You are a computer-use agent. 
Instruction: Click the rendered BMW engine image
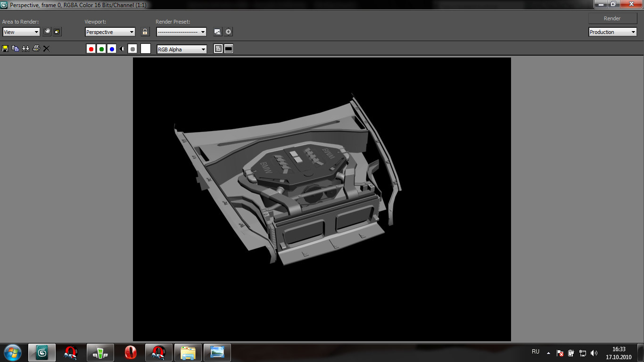click(322, 199)
